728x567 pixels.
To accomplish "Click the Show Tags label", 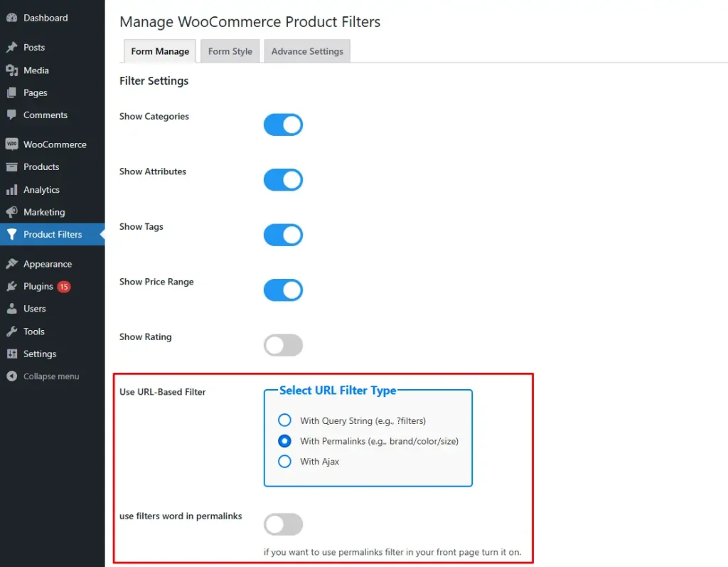I will [141, 226].
